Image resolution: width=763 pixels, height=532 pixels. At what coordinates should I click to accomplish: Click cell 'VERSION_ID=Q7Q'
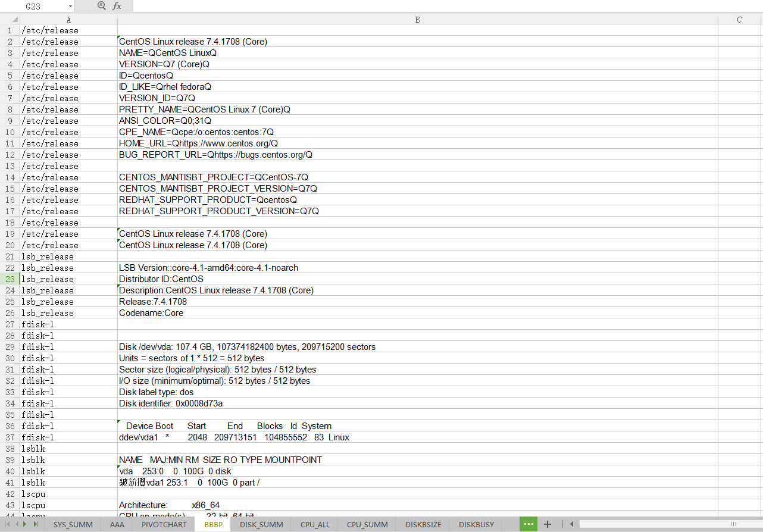click(418, 98)
